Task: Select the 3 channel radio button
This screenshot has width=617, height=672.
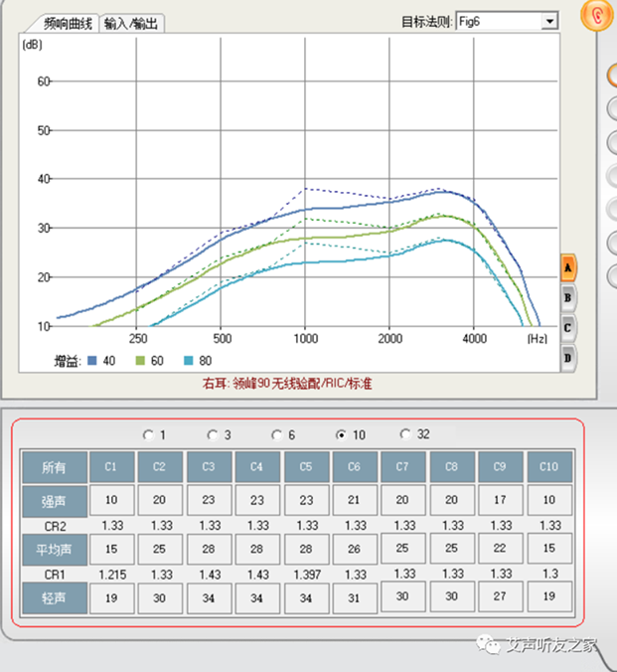Action: [x=213, y=434]
